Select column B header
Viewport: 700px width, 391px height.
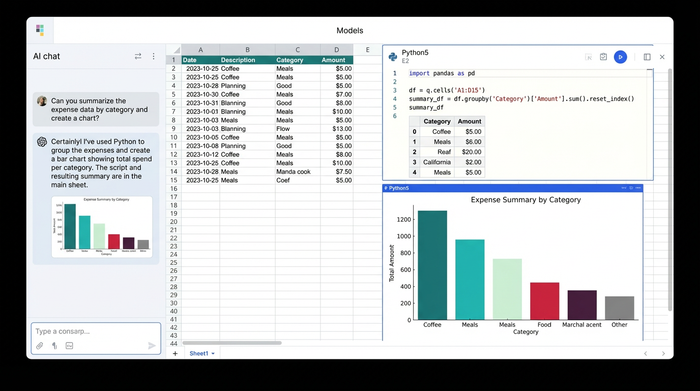[247, 50]
